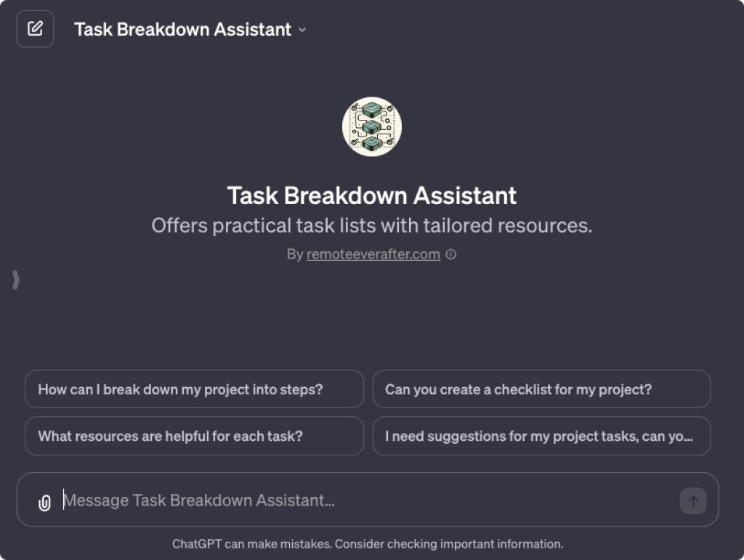Select the header bar GPT name label
The height and width of the screenshot is (560, 744).
[182, 30]
